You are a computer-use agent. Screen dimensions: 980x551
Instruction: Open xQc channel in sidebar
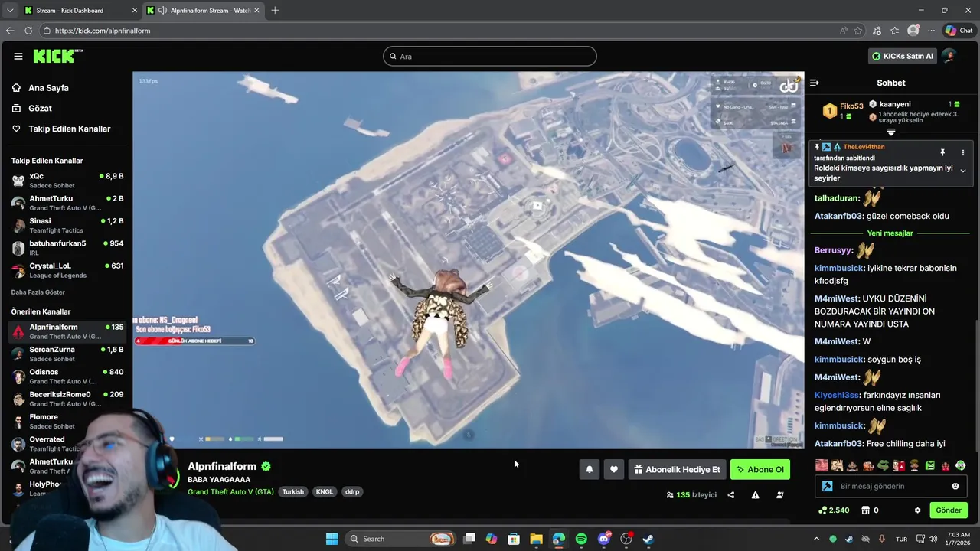(x=67, y=181)
